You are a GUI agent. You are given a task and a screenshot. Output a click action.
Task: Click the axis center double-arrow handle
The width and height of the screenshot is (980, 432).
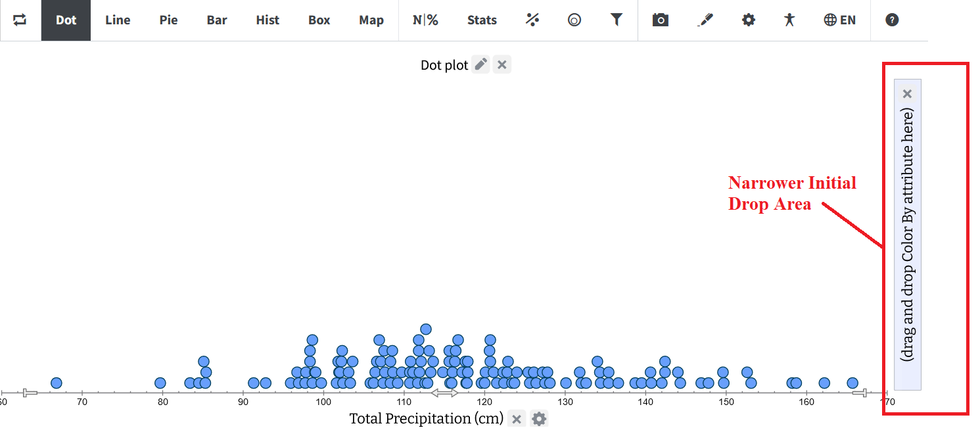click(444, 393)
